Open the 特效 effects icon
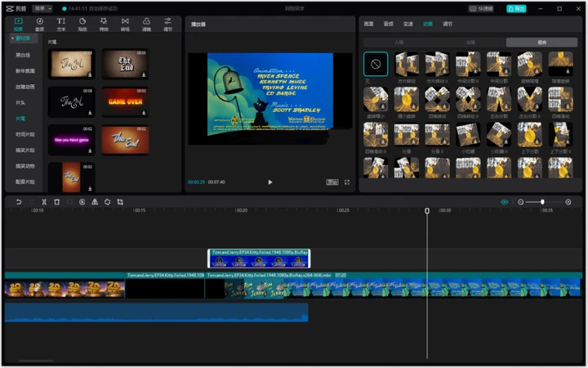Screen dimensions: 588x368 (x=104, y=23)
